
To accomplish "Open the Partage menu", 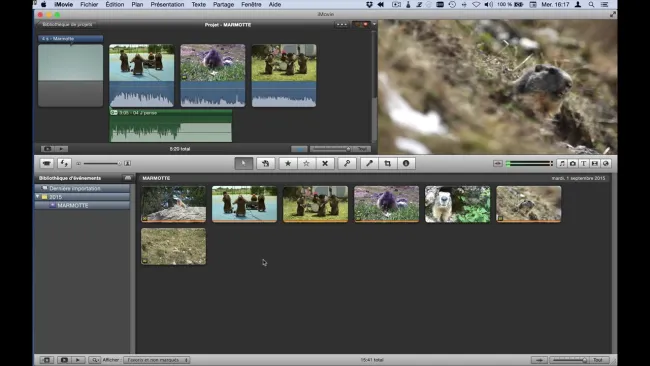I will pos(223,5).
